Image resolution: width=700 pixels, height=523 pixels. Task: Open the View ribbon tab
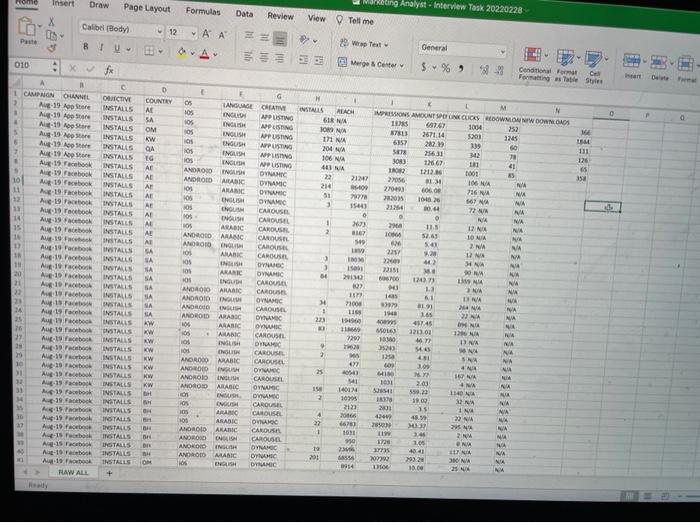tap(317, 18)
